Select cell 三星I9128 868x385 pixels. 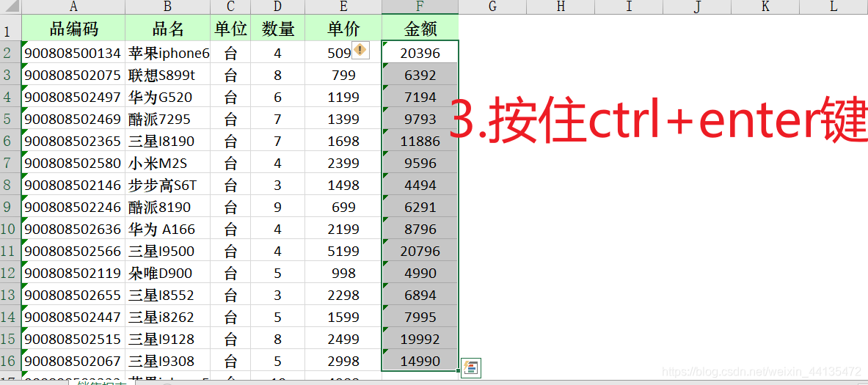pyautogui.click(x=168, y=339)
